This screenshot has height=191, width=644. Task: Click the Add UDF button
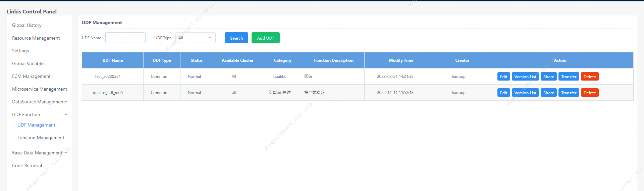(265, 38)
